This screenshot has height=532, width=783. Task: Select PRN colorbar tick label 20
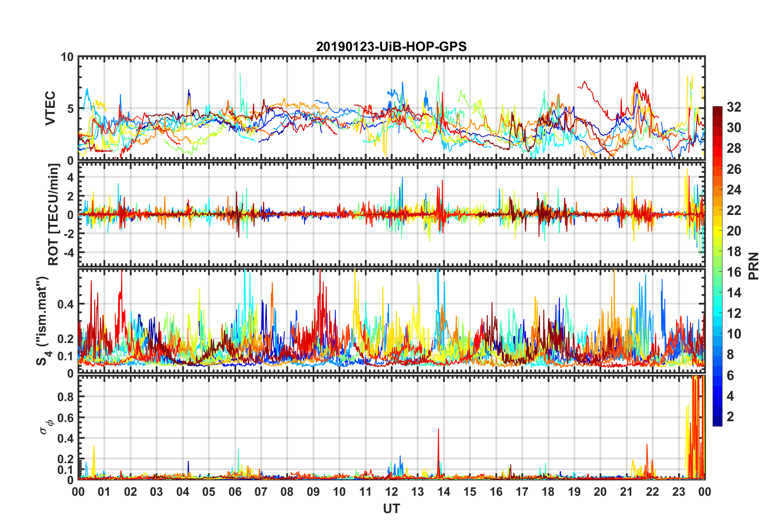point(734,231)
